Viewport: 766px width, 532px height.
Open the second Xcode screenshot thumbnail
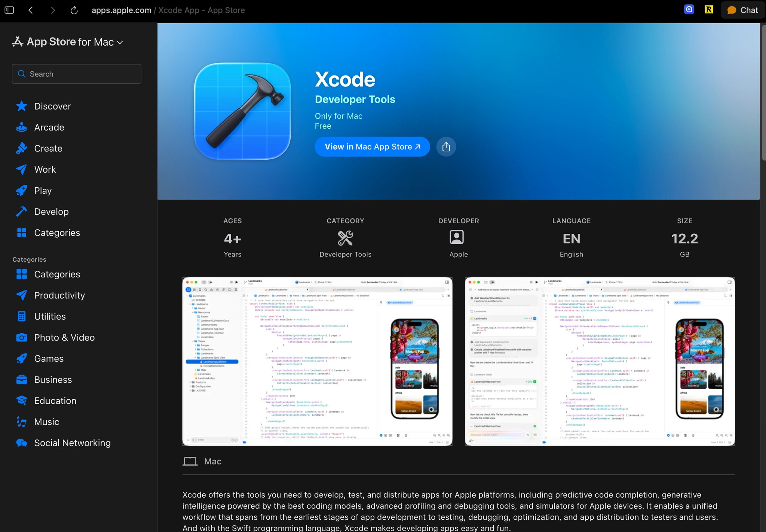(x=600, y=361)
